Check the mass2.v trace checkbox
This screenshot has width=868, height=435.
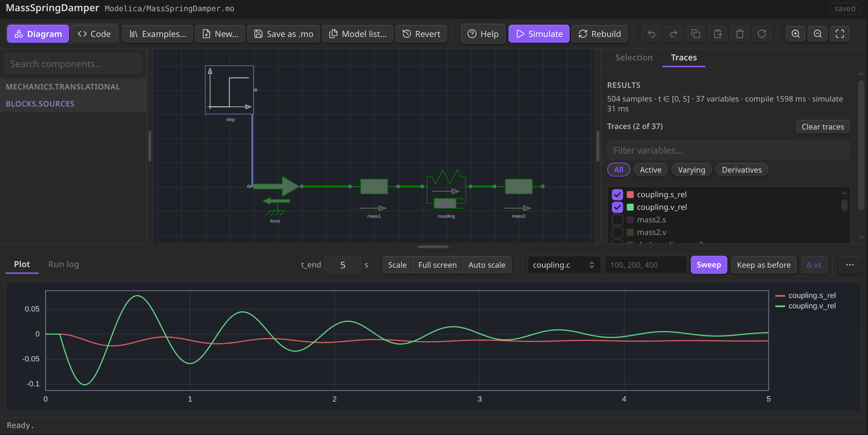click(x=617, y=232)
